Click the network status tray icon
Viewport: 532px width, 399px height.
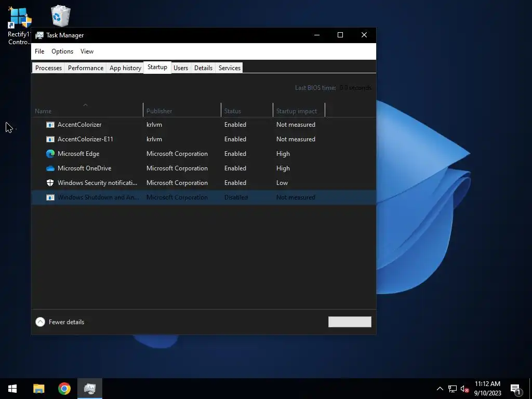[453, 389]
